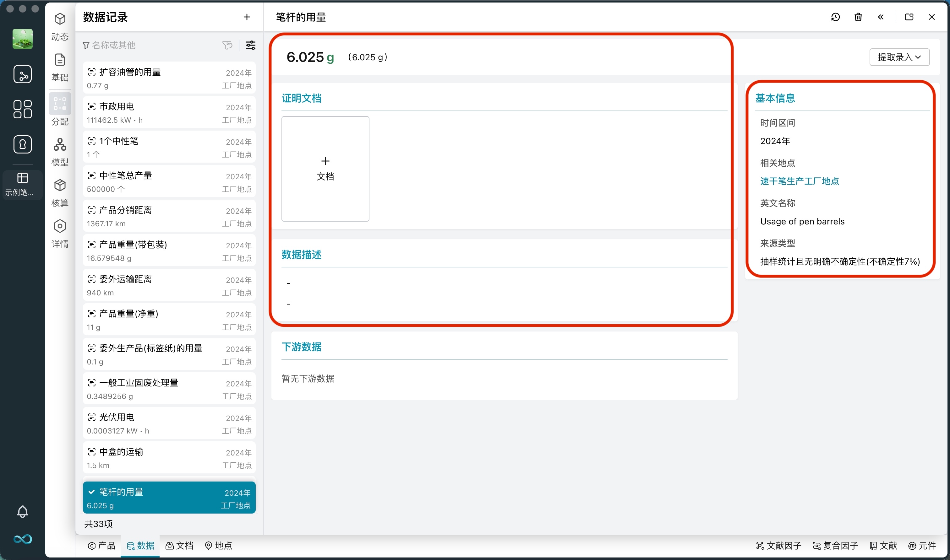Open notifications via the bell icon
Screen dimensions: 950x560
23,512
